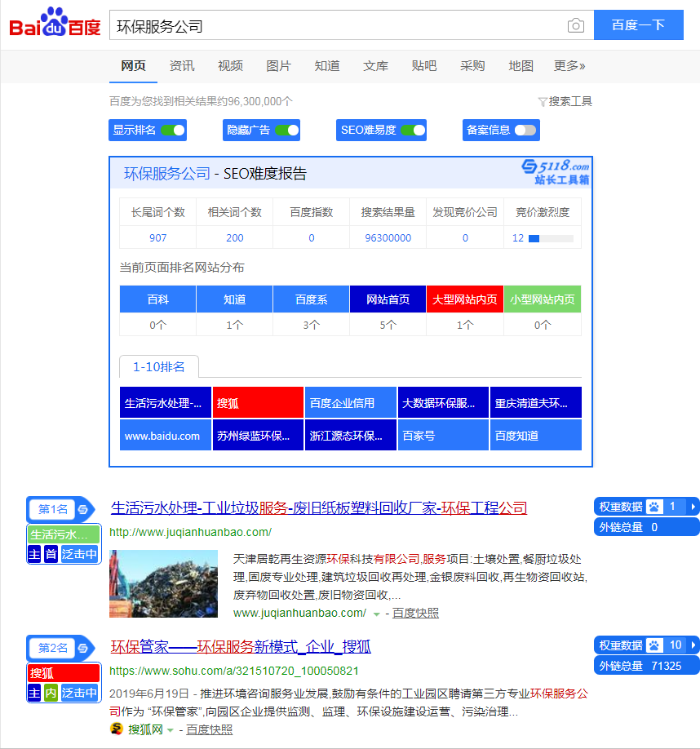Click the green 生活污水 label under rank 1

[x=64, y=534]
